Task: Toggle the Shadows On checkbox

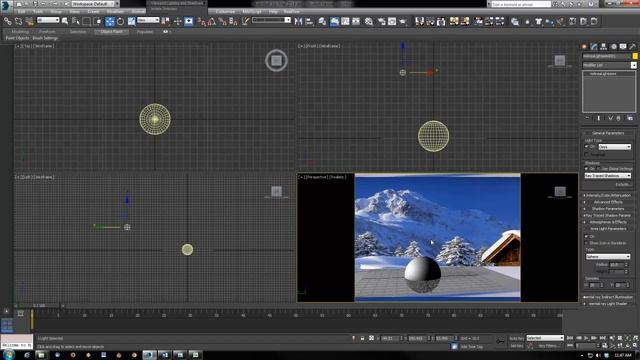Action: tap(587, 169)
